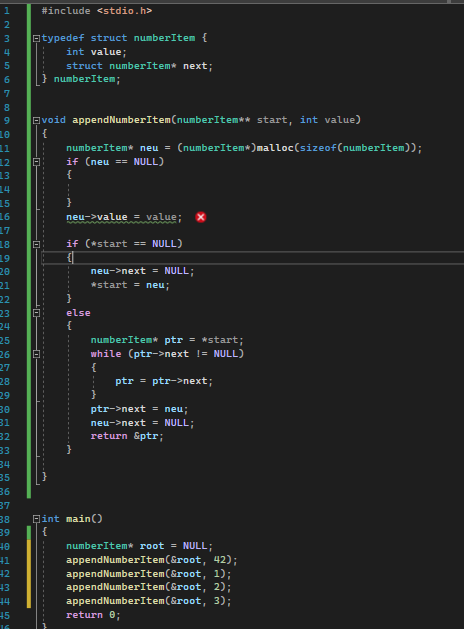Collapse the 'if (neu == NULL)' block
Screen dimensions: 464x629
36,162
